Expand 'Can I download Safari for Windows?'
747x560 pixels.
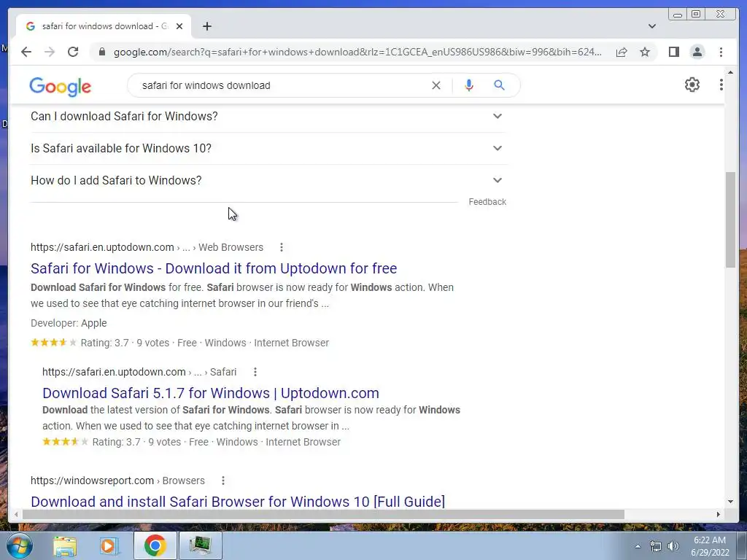tap(267, 116)
